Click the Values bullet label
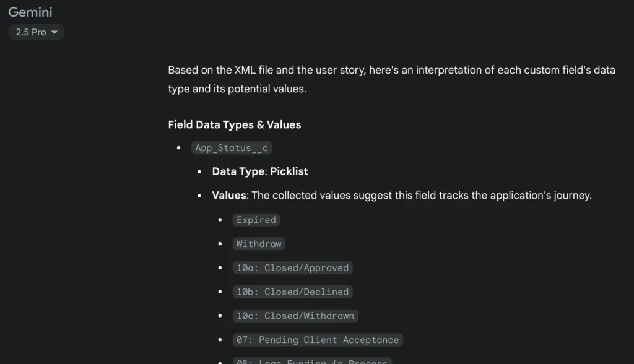The height and width of the screenshot is (364, 634). point(228,195)
